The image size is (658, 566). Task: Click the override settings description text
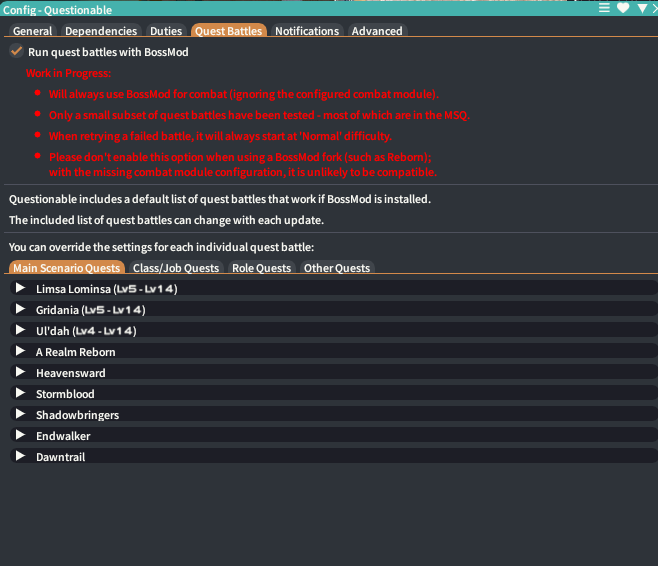pyautogui.click(x=161, y=247)
